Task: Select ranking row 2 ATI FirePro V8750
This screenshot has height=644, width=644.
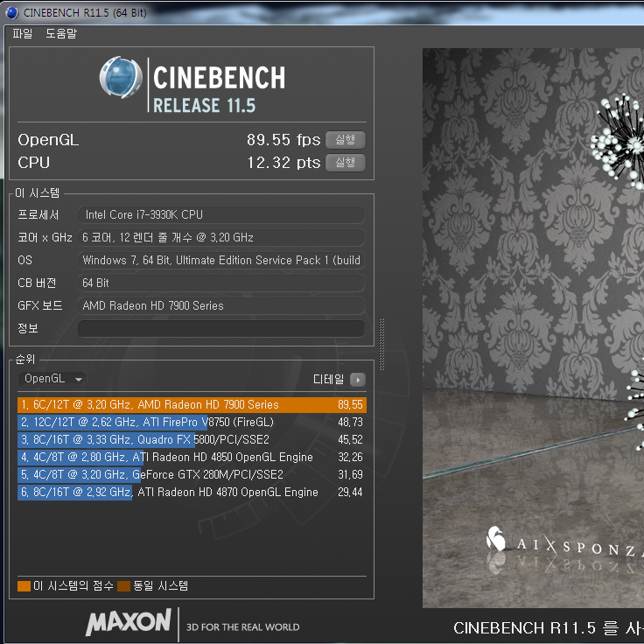Action: point(192,423)
